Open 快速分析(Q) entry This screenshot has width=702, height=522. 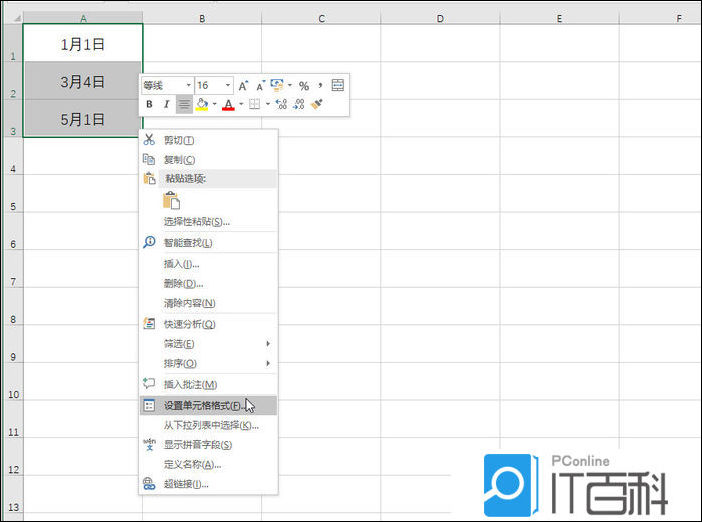(x=209, y=324)
